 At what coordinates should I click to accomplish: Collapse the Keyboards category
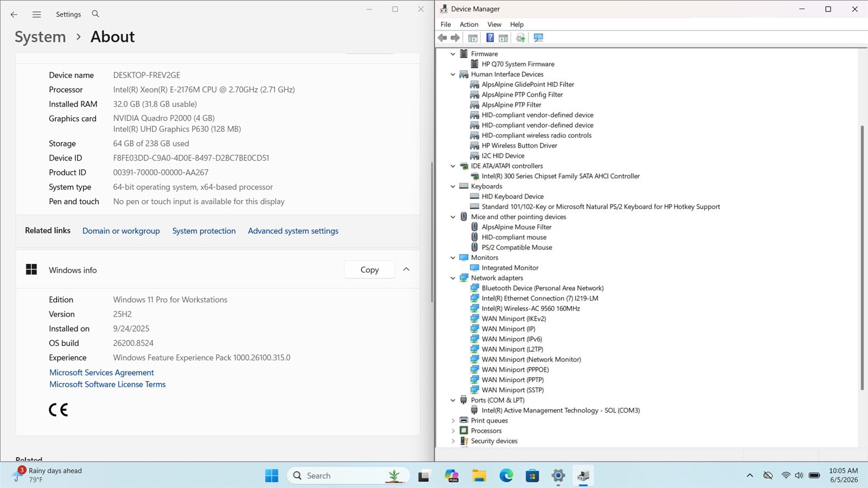[x=453, y=186]
